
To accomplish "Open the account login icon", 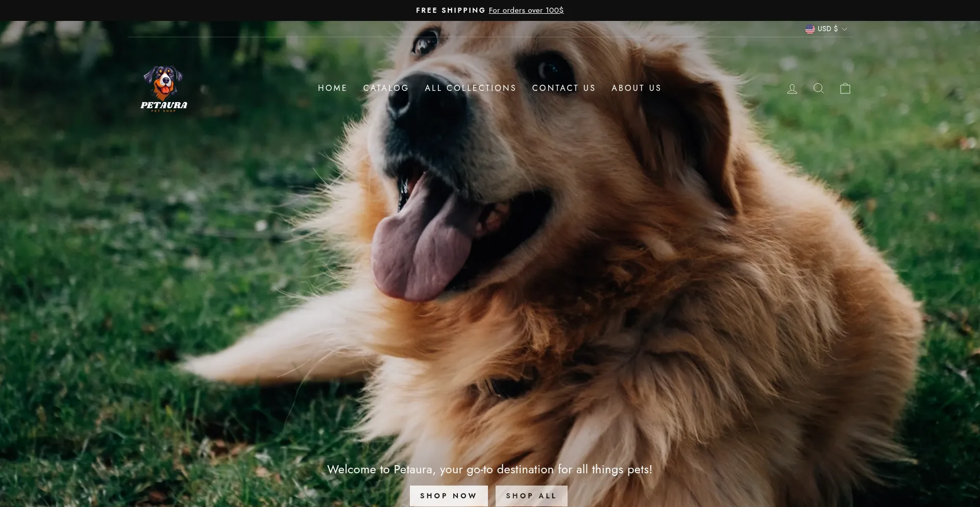I will pos(792,89).
